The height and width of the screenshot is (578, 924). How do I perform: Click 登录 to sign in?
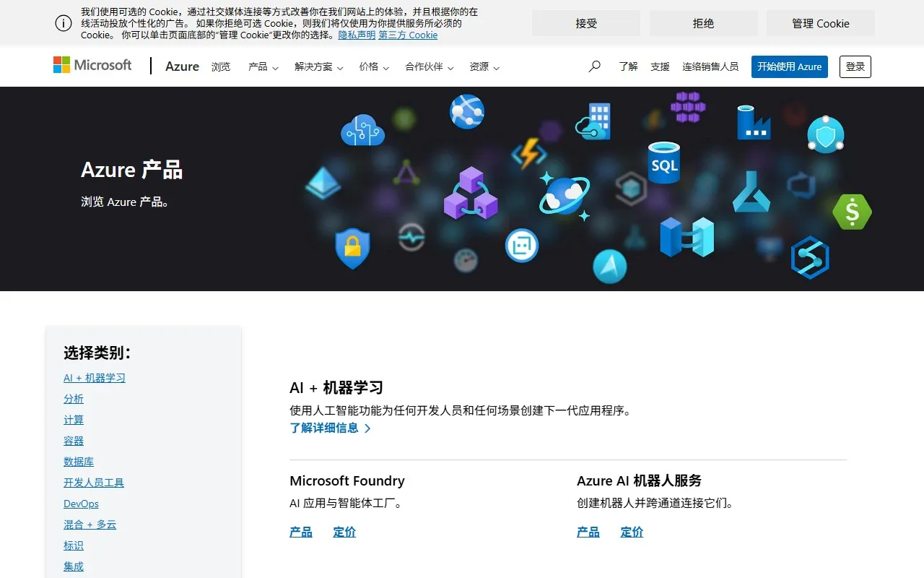pyautogui.click(x=855, y=66)
